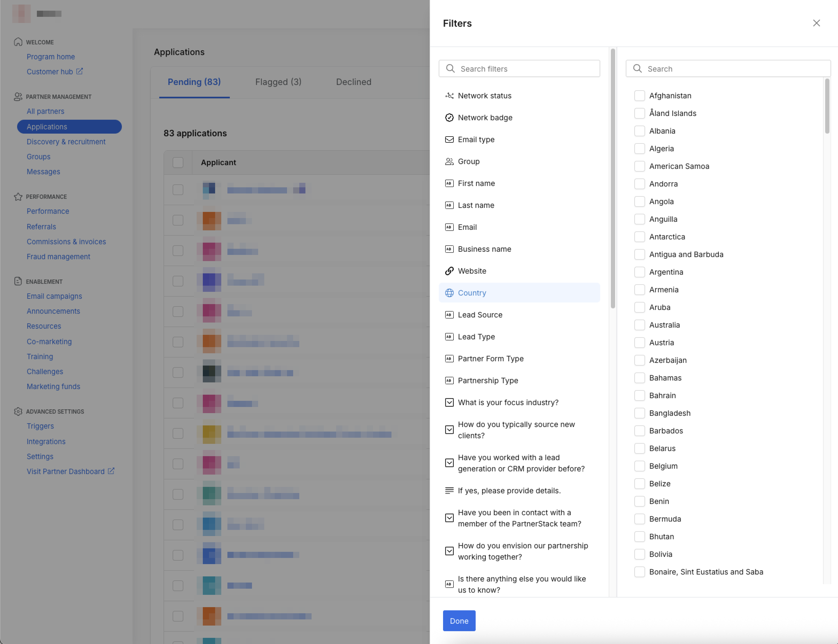Image resolution: width=838 pixels, height=644 pixels.
Task: Open the Email campaigns link
Action: click(54, 296)
